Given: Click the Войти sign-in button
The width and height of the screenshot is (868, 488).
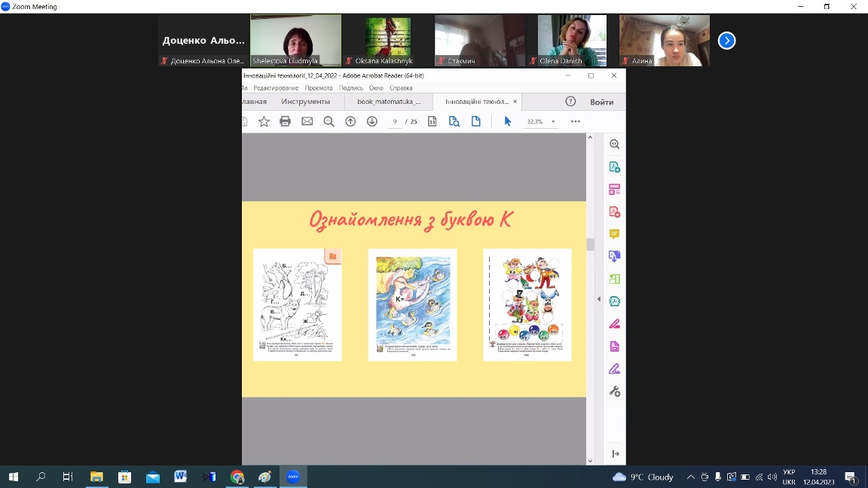Looking at the screenshot, I should [x=601, y=102].
